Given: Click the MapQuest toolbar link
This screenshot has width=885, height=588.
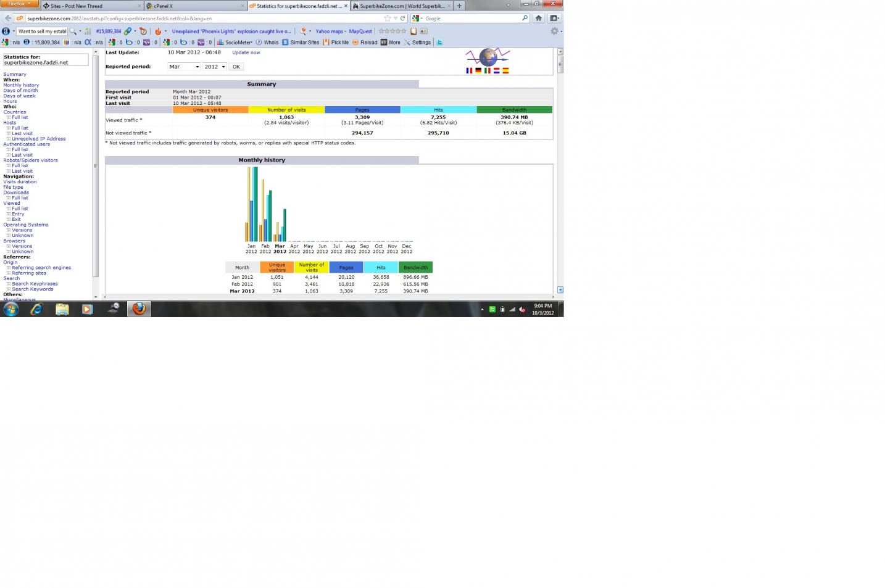Looking at the screenshot, I should pyautogui.click(x=360, y=31).
